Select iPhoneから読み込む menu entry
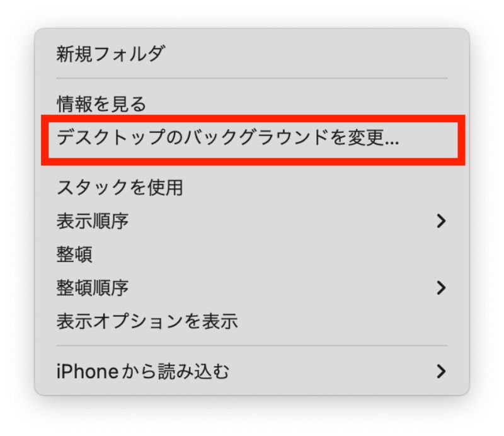Image resolution: width=504 pixels, height=436 pixels. click(x=252, y=371)
